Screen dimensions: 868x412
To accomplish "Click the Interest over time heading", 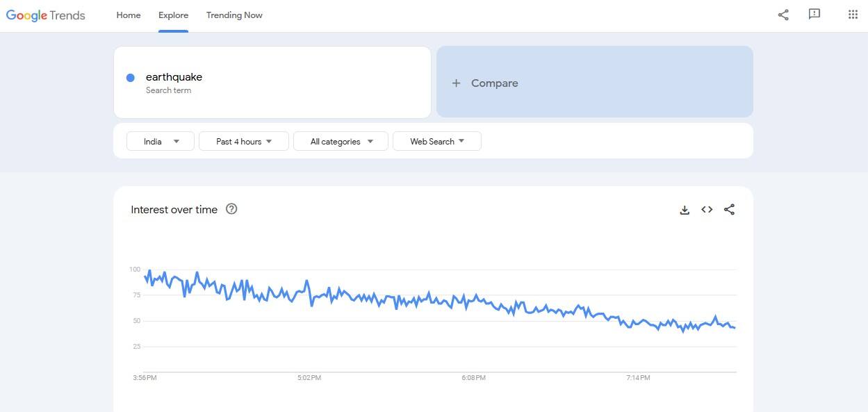I will [x=174, y=210].
